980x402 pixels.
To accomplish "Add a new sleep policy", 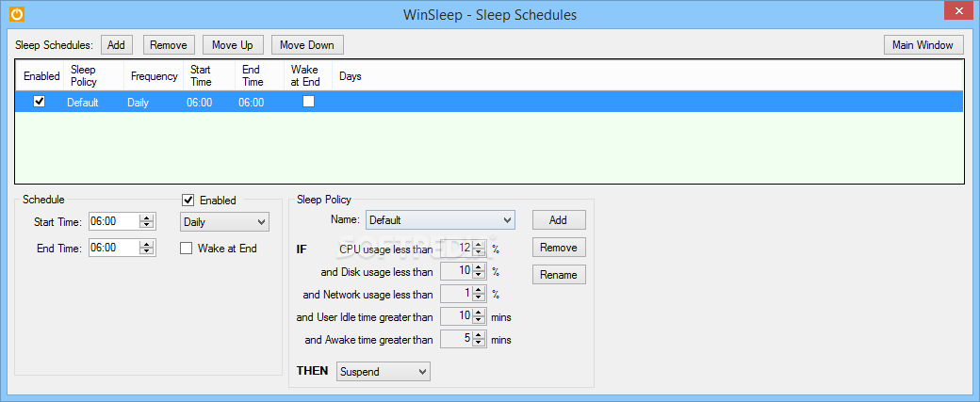I will pos(559,219).
